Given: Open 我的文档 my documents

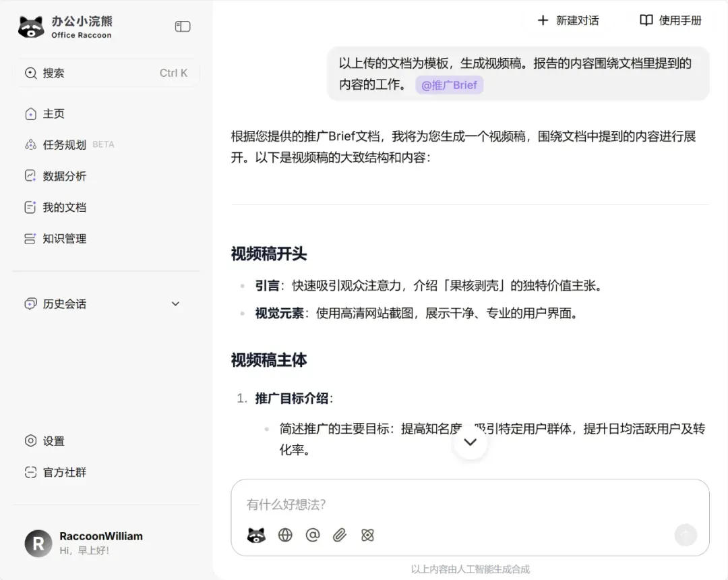Looking at the screenshot, I should click(65, 207).
